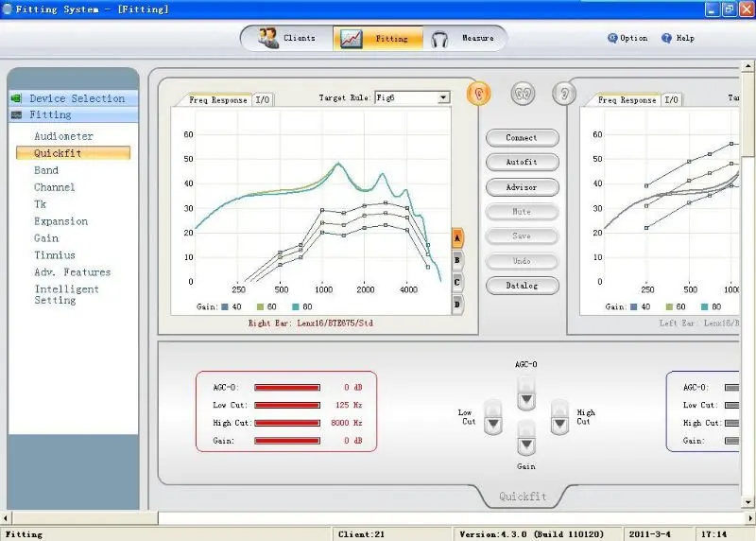
Task: Switch to program memory B
Action: tap(457, 260)
